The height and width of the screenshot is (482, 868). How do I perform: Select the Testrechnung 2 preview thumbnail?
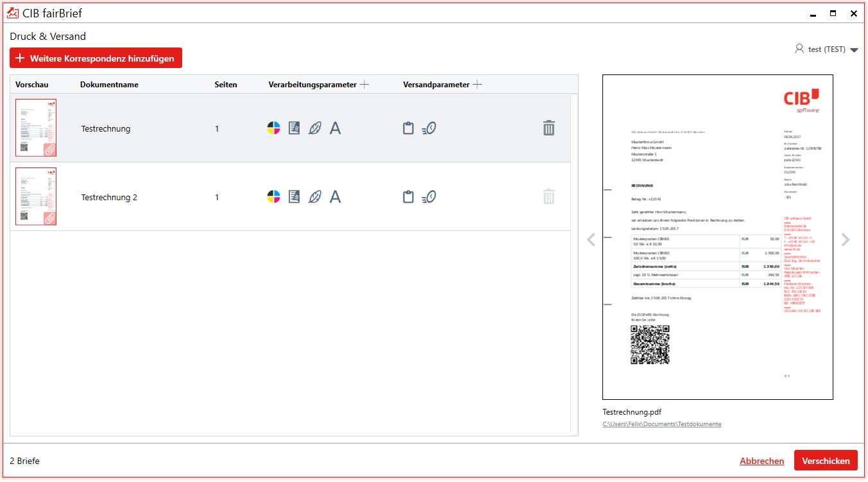click(x=36, y=196)
